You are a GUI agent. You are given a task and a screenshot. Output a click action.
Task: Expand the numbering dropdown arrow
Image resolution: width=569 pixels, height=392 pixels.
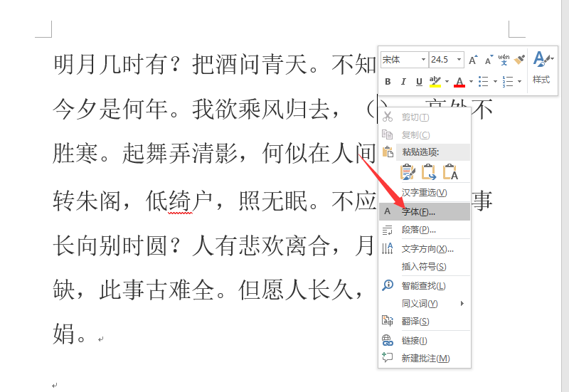click(520, 82)
